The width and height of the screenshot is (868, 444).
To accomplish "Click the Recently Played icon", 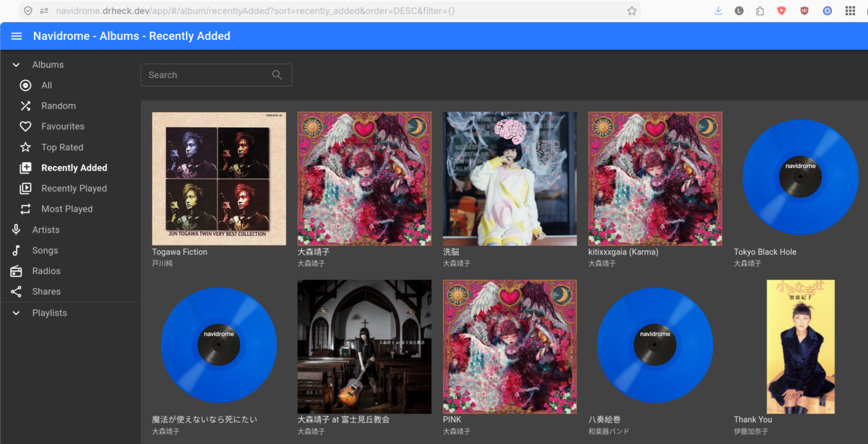I will click(25, 189).
